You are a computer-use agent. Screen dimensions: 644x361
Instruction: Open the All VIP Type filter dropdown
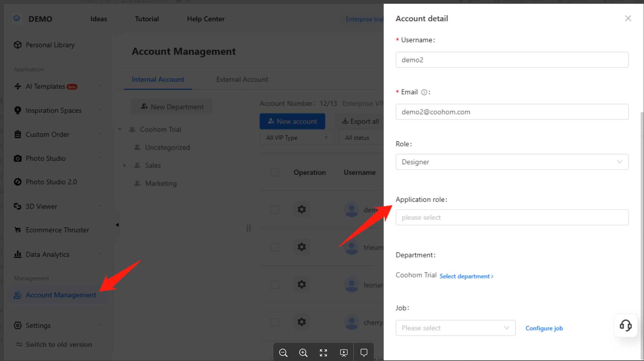tap(297, 138)
